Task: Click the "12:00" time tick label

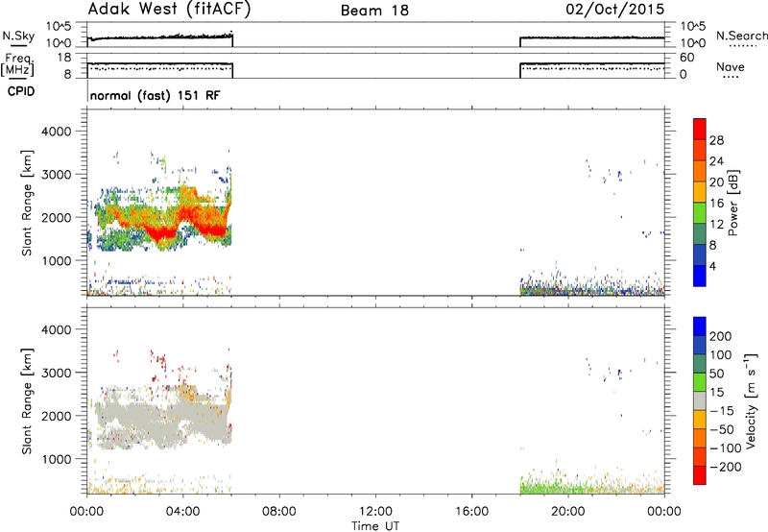Action: [x=375, y=512]
